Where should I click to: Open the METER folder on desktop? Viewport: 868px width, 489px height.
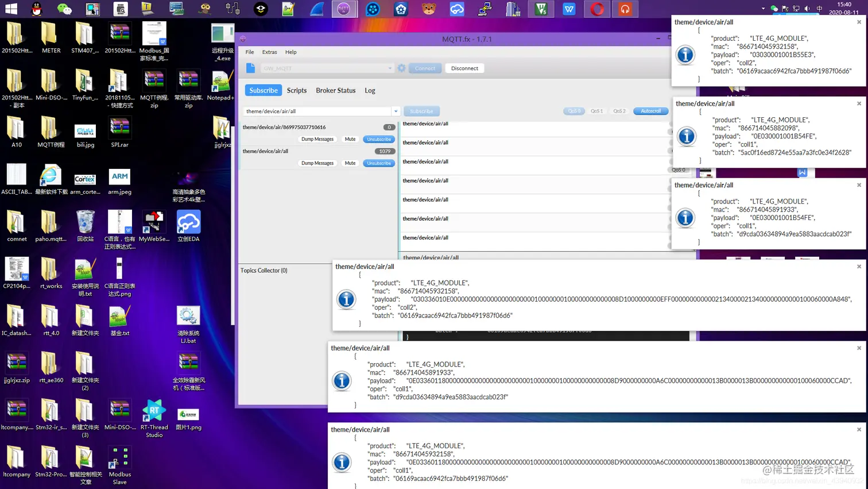click(x=51, y=38)
